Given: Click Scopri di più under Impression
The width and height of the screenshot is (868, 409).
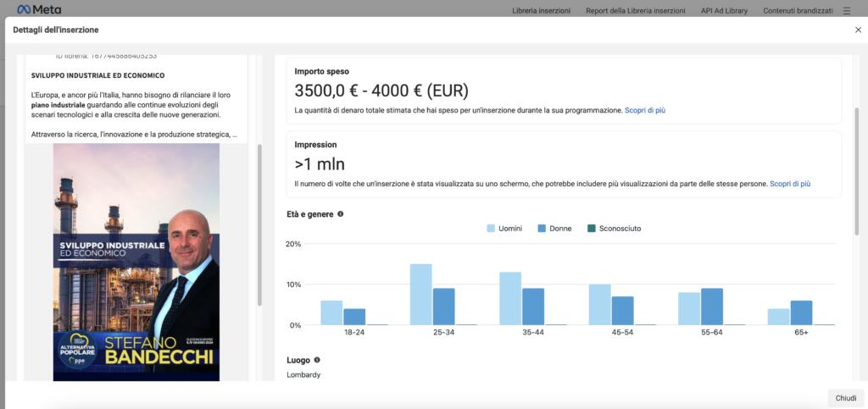Looking at the screenshot, I should coord(790,184).
